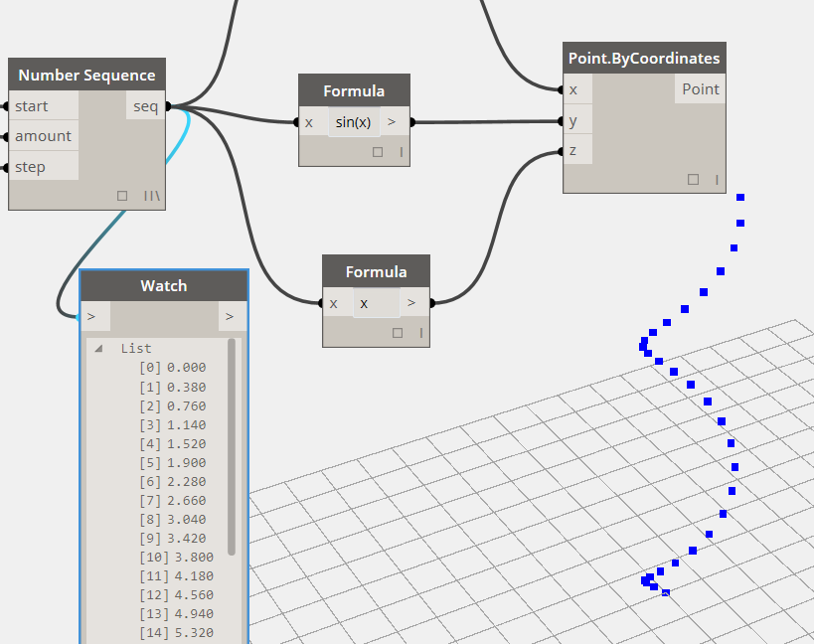Click the sin(x) Formula node title
The height and width of the screenshot is (644, 814).
point(354,90)
